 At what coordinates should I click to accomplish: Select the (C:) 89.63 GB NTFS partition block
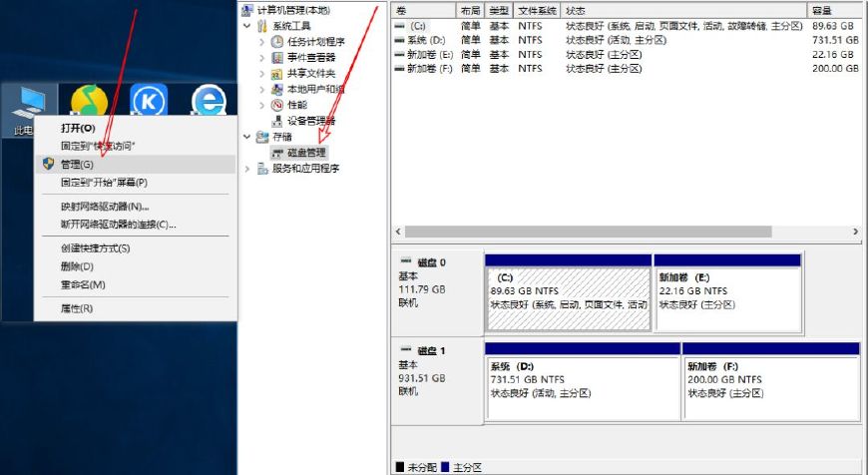(x=568, y=293)
